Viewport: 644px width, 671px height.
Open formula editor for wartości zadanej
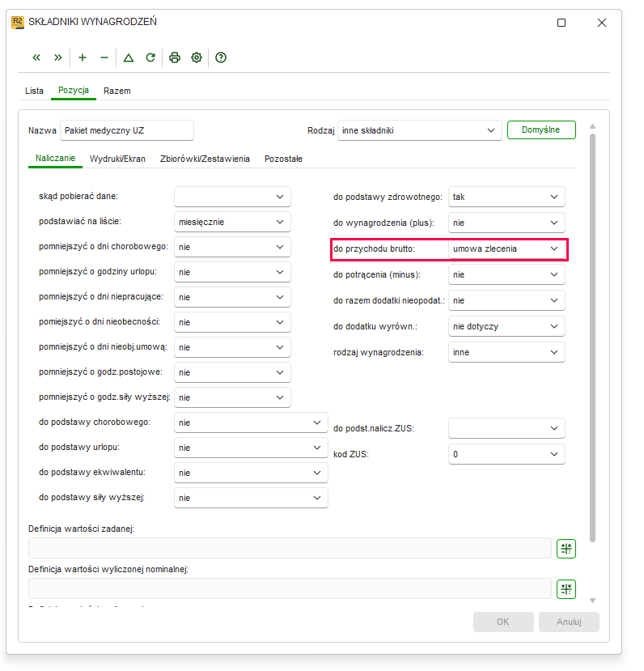pos(566,549)
